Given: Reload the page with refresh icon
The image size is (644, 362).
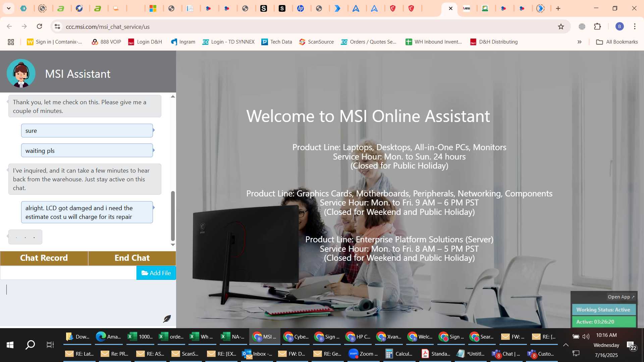Looking at the screenshot, I should [x=39, y=26].
